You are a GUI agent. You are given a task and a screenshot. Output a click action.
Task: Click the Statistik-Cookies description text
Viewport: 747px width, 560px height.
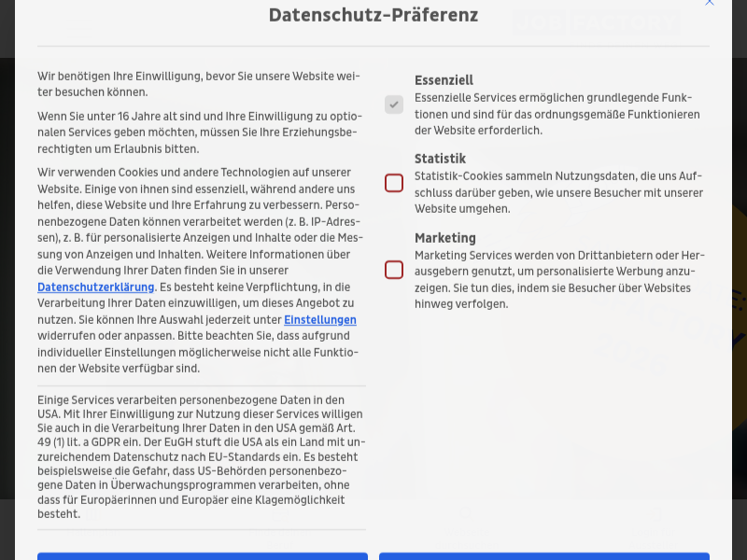click(x=558, y=192)
